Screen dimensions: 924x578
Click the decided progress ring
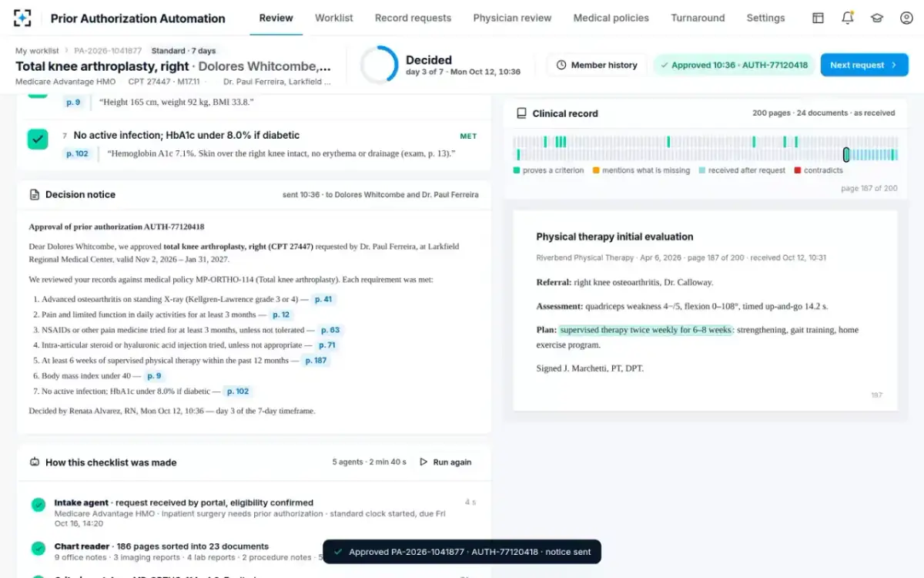pyautogui.click(x=379, y=65)
